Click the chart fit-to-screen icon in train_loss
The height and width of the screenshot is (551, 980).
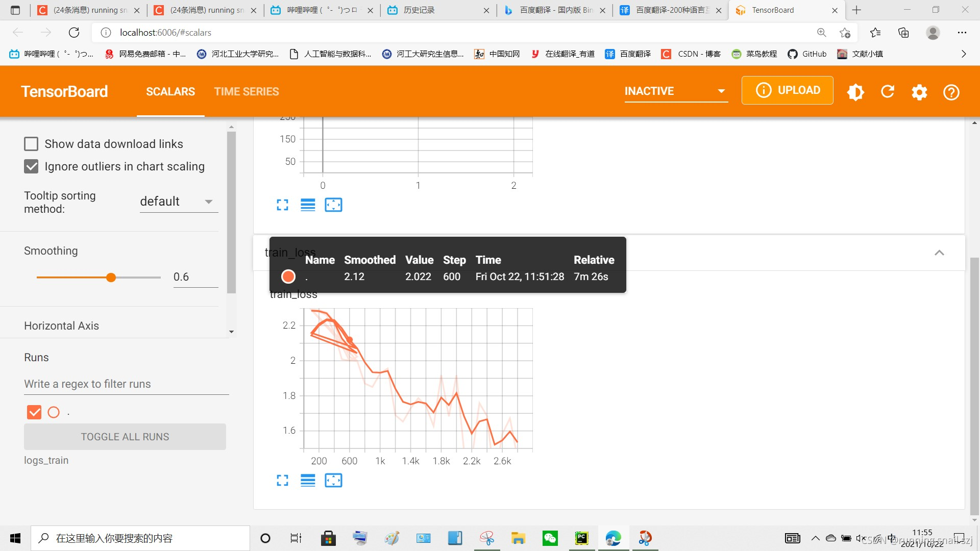pyautogui.click(x=333, y=481)
